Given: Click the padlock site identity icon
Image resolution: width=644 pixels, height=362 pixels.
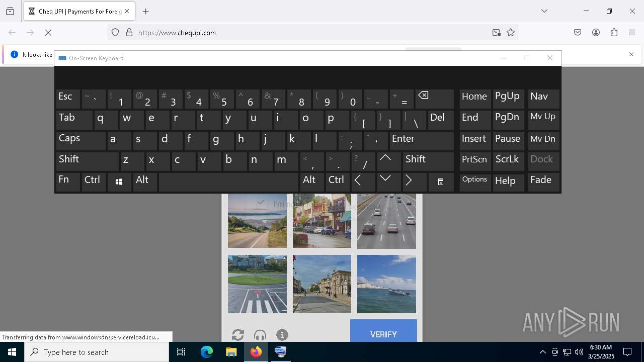Looking at the screenshot, I should click(129, 33).
